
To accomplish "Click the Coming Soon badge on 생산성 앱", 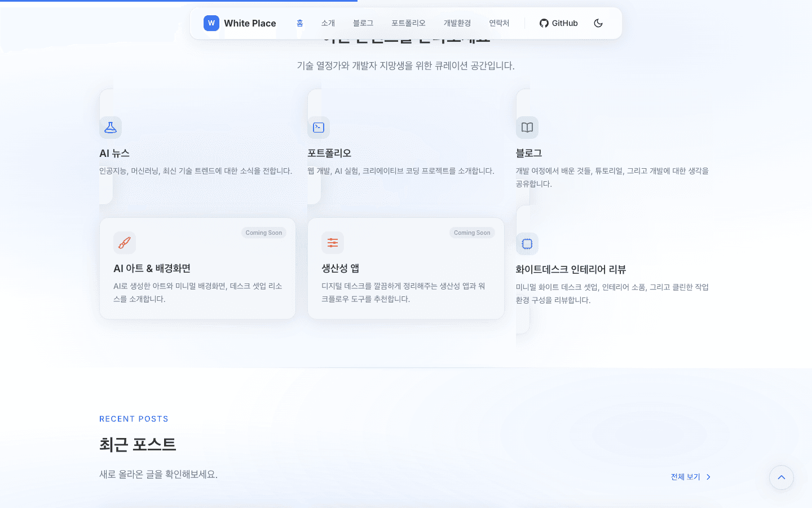I will coord(472,232).
